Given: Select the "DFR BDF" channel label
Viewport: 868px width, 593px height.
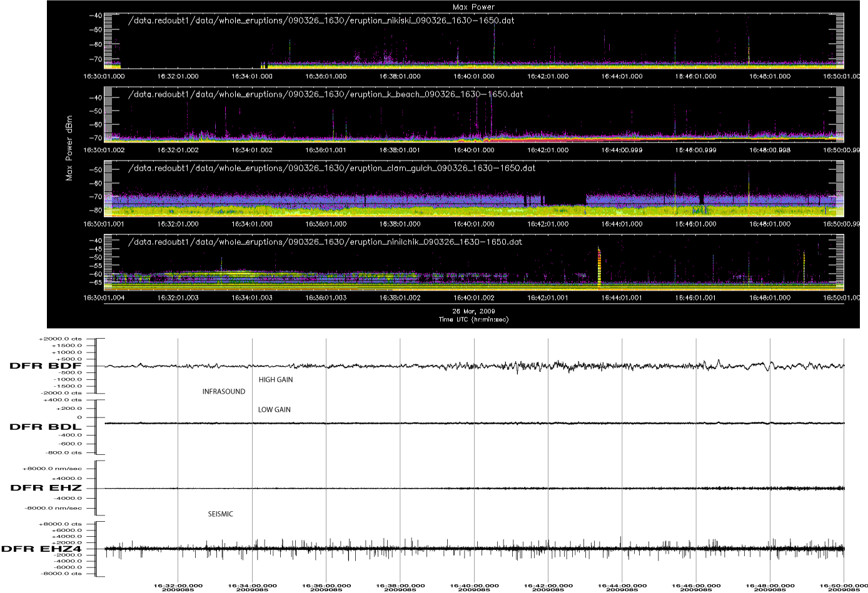Looking at the screenshot, I should (45, 367).
